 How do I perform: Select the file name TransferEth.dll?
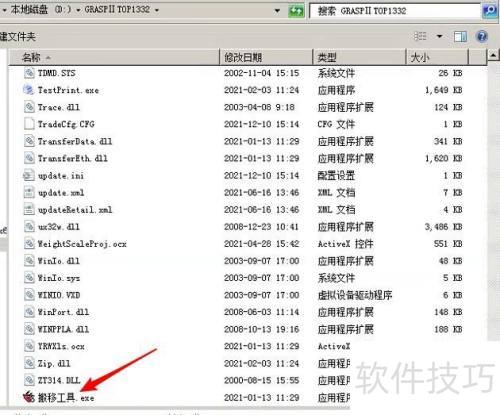[73, 158]
